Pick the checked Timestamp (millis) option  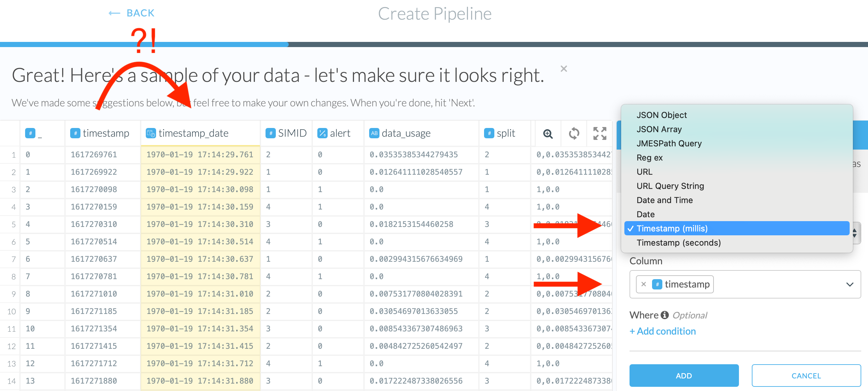tap(672, 229)
